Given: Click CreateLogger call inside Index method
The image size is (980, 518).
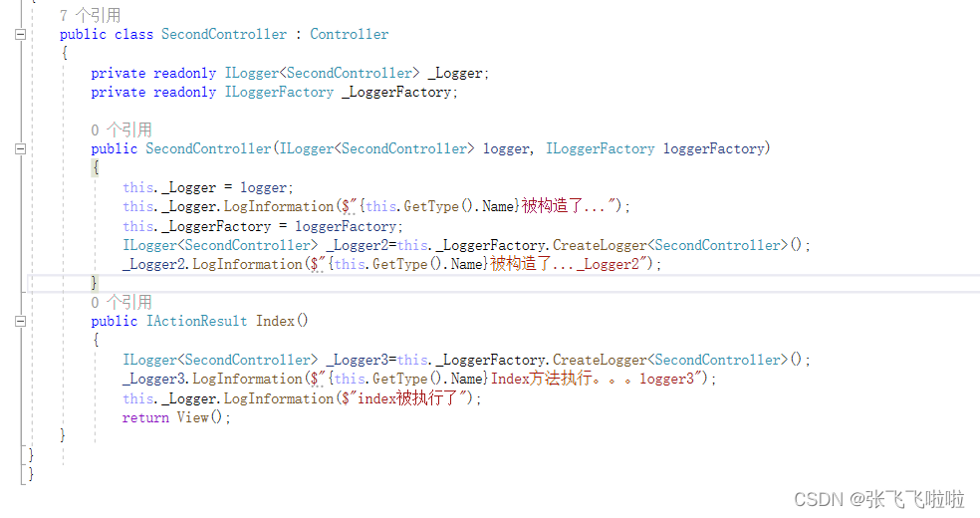Looking at the screenshot, I should 600,360.
